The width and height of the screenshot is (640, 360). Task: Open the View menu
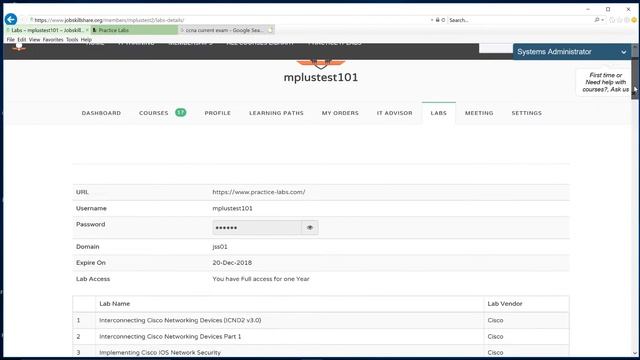(x=34, y=40)
